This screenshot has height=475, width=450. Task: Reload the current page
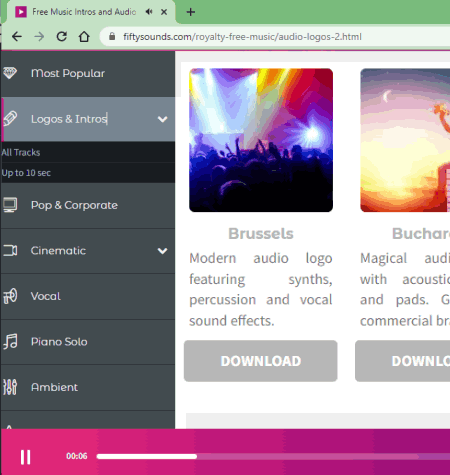(x=62, y=36)
